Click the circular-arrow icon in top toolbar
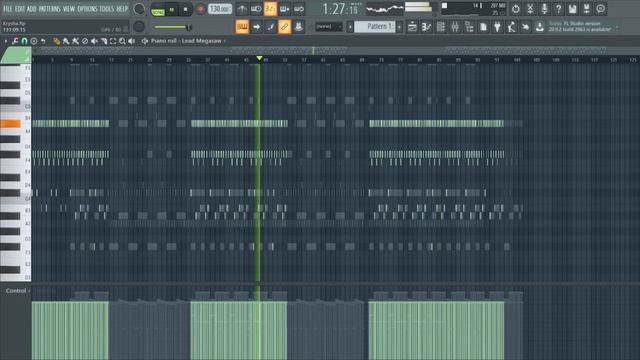Viewport: 640px width, 360px height. pos(516,9)
